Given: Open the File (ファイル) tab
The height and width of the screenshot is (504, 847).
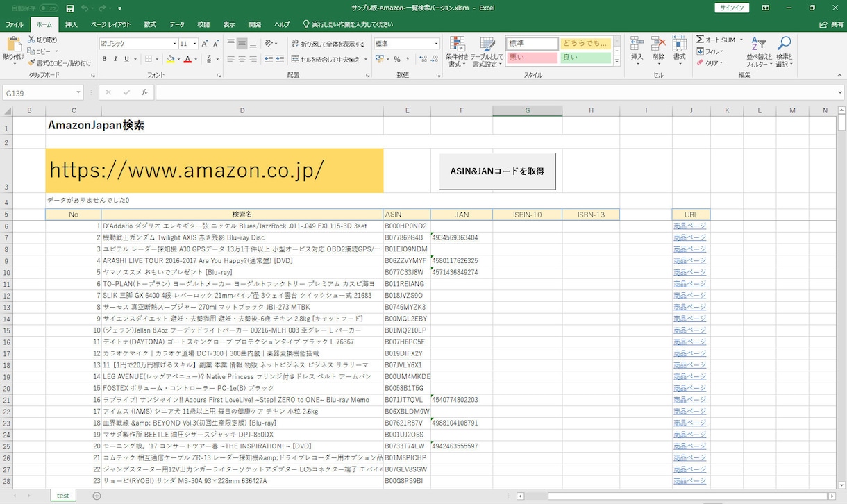Looking at the screenshot, I should [x=15, y=24].
